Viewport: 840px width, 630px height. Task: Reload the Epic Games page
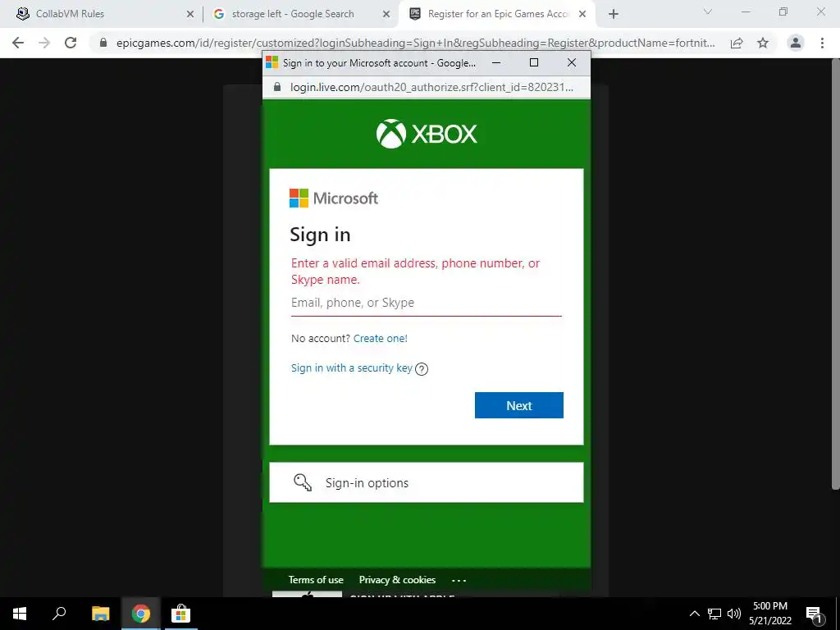click(x=71, y=43)
